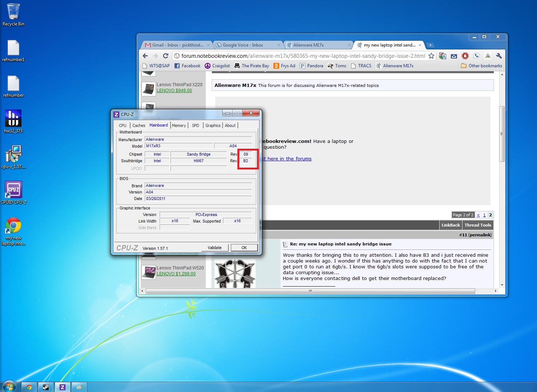The image size is (537, 392).
Task: Open the Thread Tools menu
Action: coord(478,225)
